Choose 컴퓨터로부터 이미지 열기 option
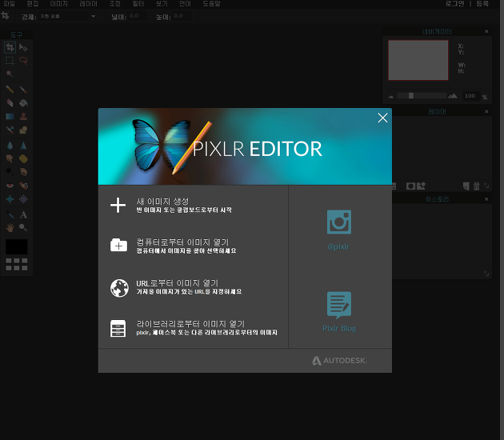504x440 pixels. pos(174,246)
